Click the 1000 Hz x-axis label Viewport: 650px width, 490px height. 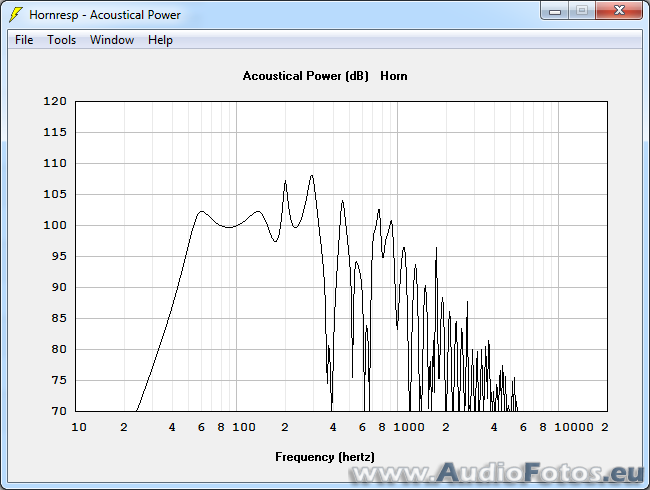coord(409,427)
